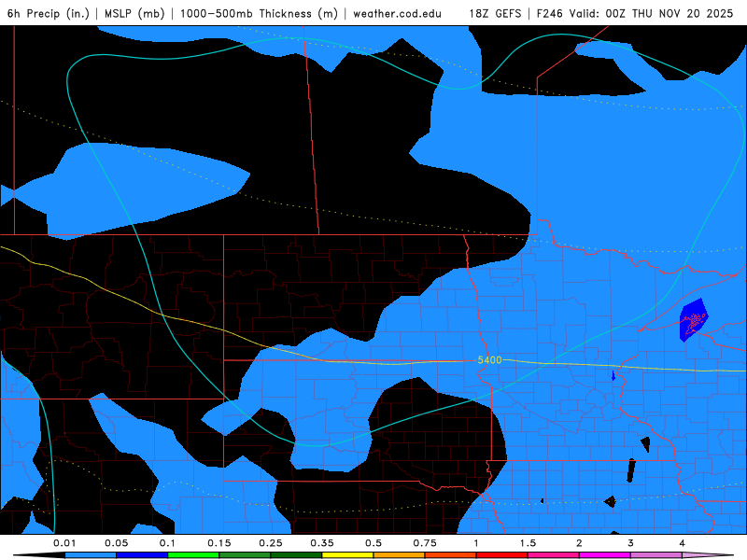Viewport: 747px width, 560px height.
Task: Click the 0.75 legend value label
Action: click(425, 543)
